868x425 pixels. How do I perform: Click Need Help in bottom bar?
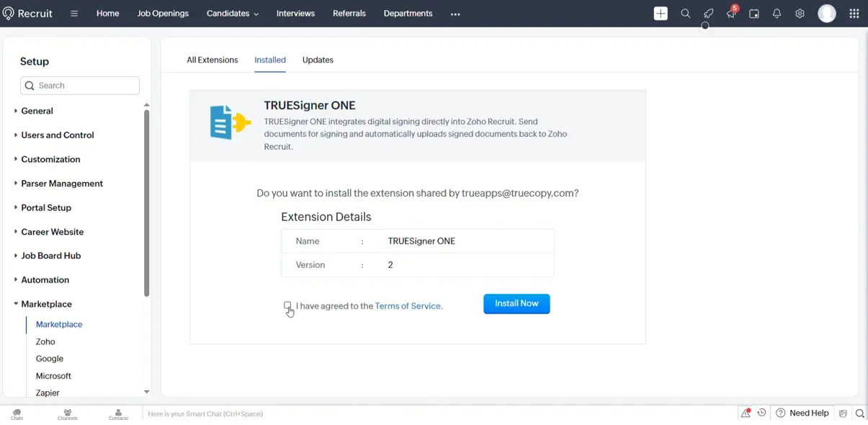pyautogui.click(x=802, y=413)
